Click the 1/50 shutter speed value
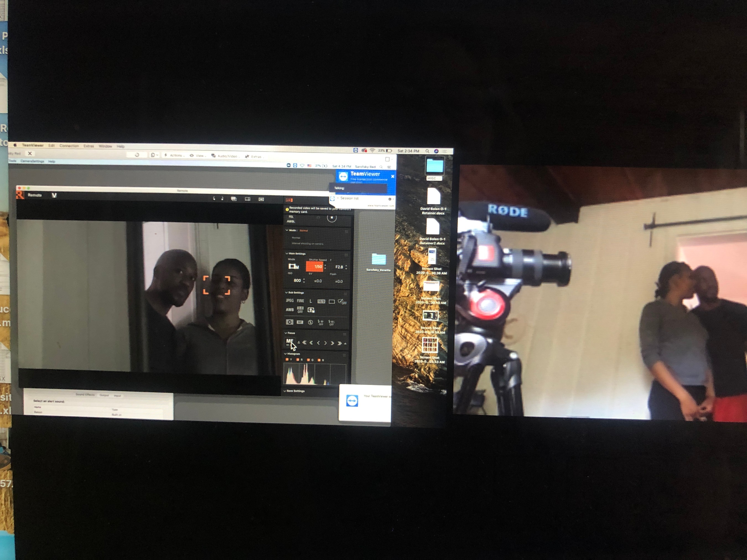The width and height of the screenshot is (747, 560). click(317, 267)
